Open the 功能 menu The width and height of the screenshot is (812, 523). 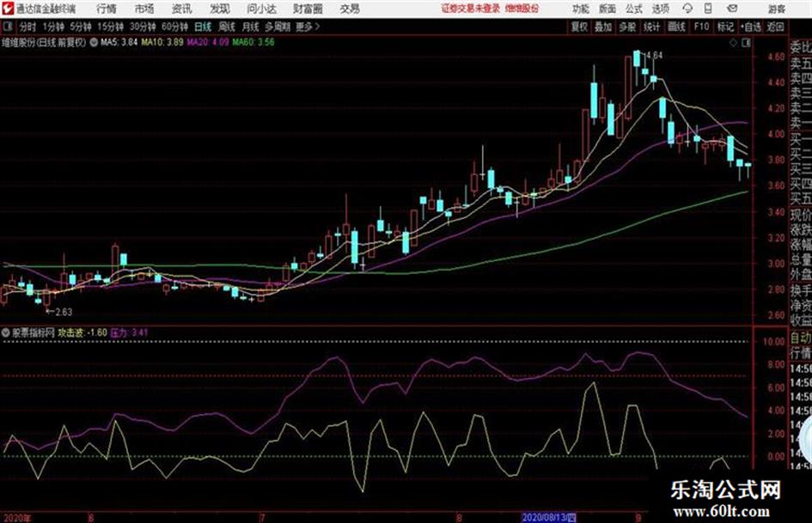point(581,9)
